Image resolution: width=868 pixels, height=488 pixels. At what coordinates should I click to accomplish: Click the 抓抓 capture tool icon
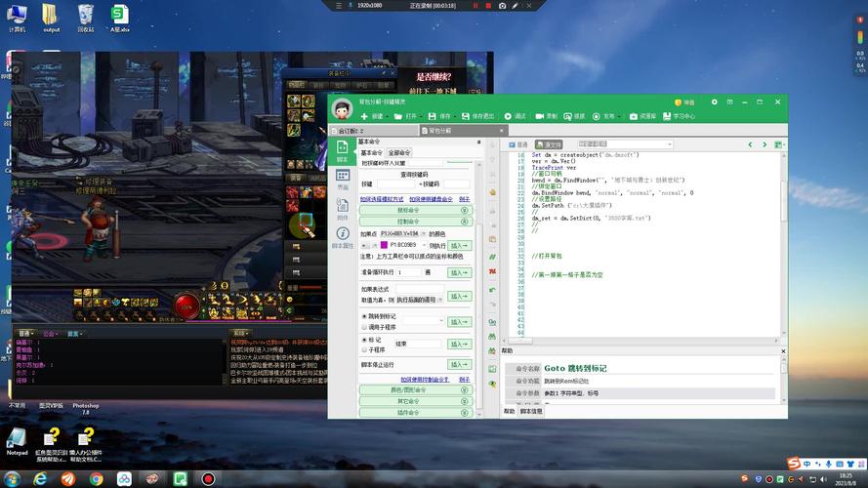point(567,116)
